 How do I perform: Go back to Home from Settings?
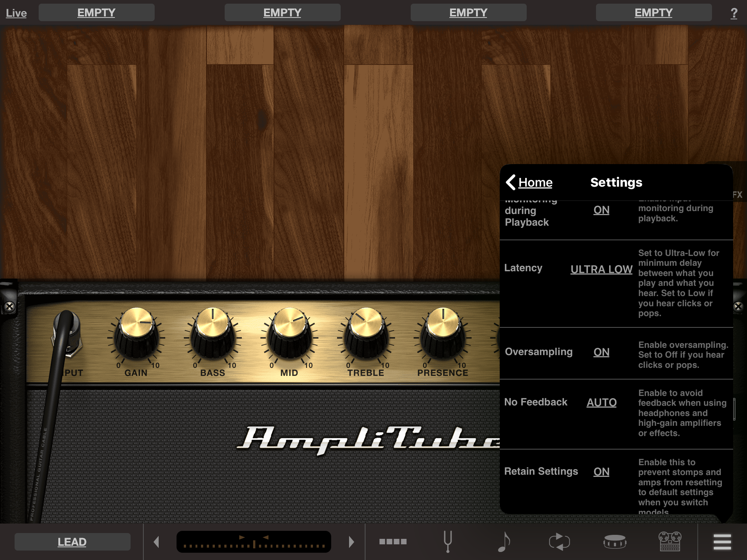point(529,182)
